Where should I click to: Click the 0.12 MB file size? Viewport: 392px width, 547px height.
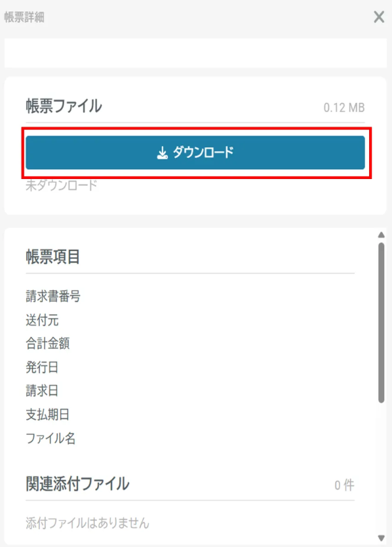344,108
